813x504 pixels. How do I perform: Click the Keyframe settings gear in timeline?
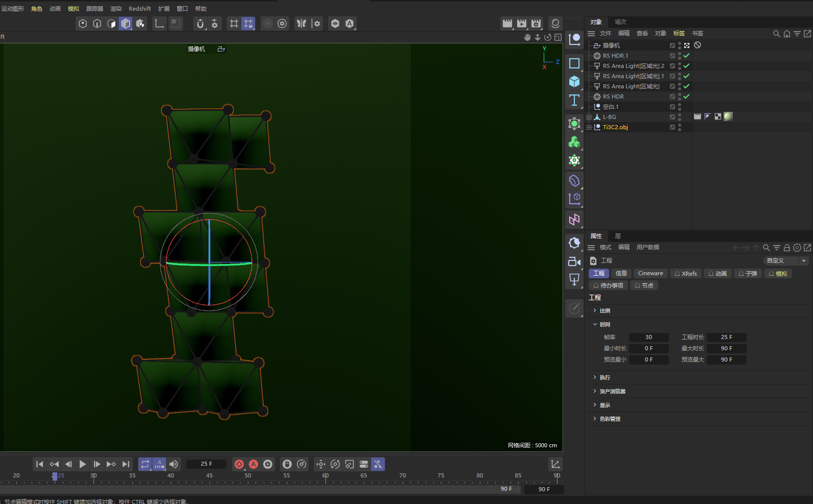268,464
